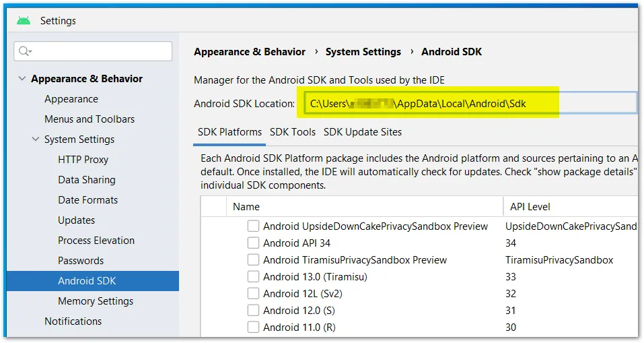This screenshot has height=343, width=644.
Task: Check the Android 11.0 (R) checkbox
Action: pyautogui.click(x=254, y=328)
